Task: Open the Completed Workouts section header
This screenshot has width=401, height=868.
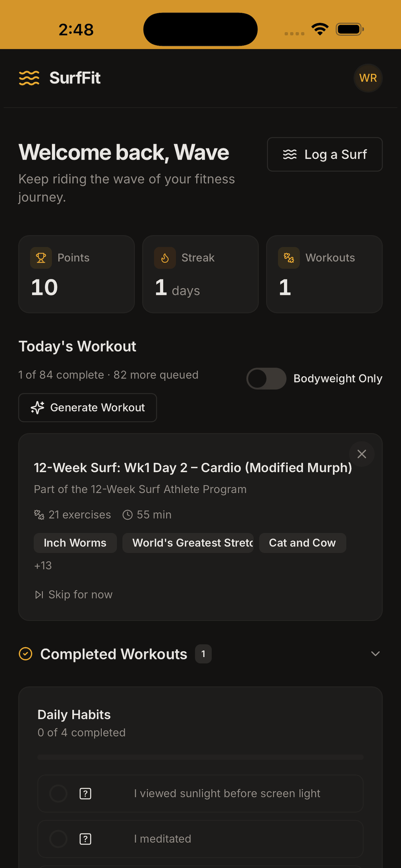Action: [x=114, y=654]
